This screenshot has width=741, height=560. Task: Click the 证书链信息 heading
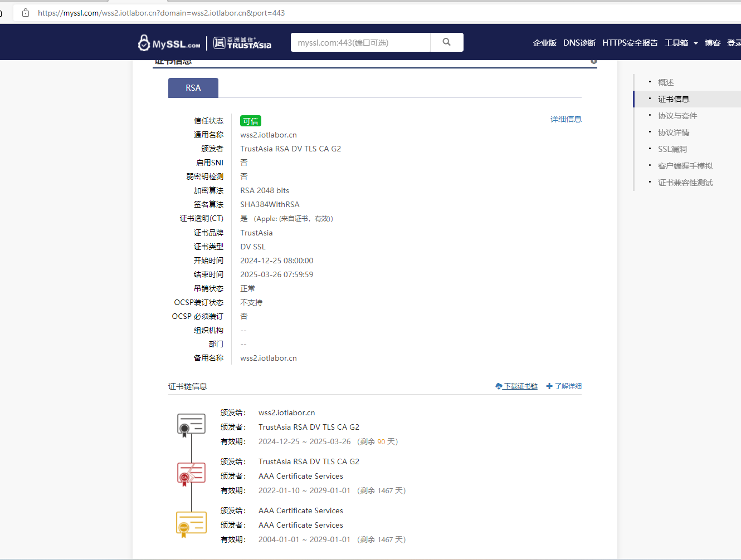click(x=188, y=386)
